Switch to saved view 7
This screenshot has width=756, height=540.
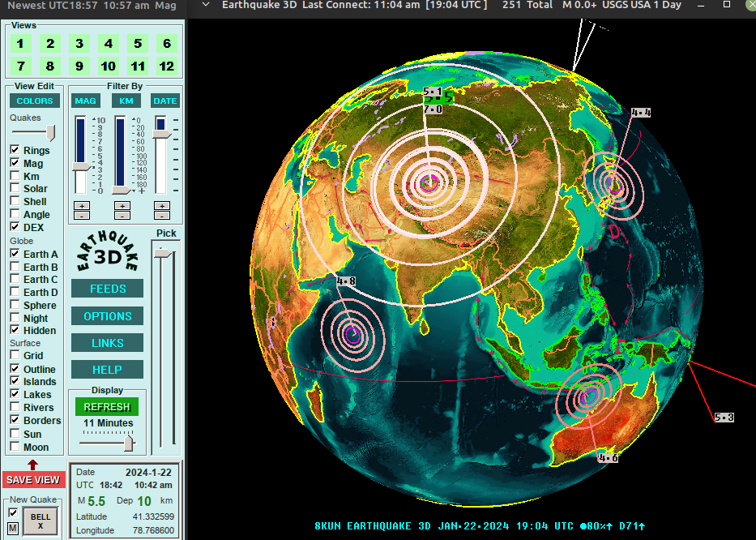point(20,66)
